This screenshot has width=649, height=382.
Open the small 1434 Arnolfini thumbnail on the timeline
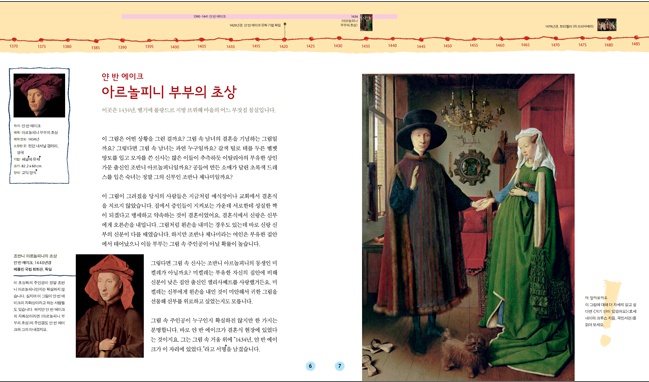click(366, 22)
